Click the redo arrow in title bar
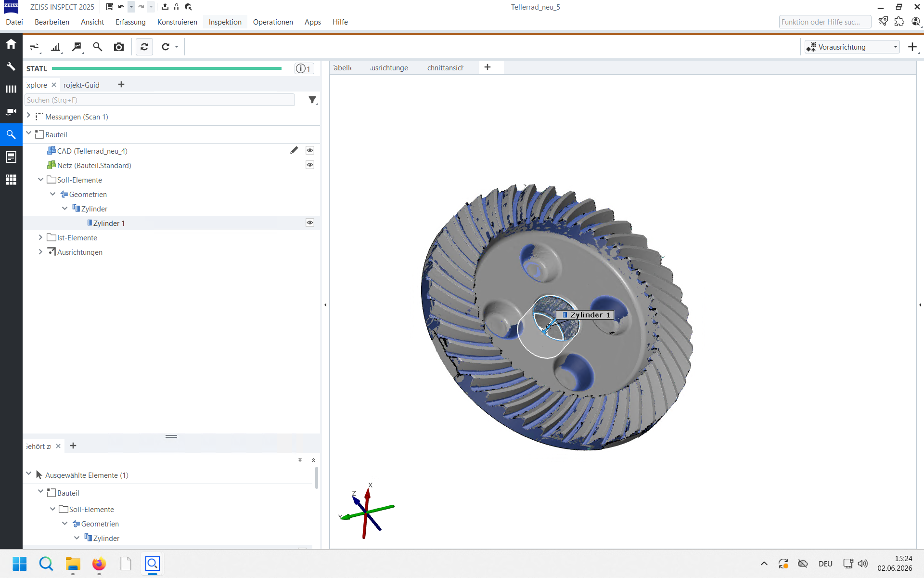The image size is (924, 578). click(x=141, y=7)
